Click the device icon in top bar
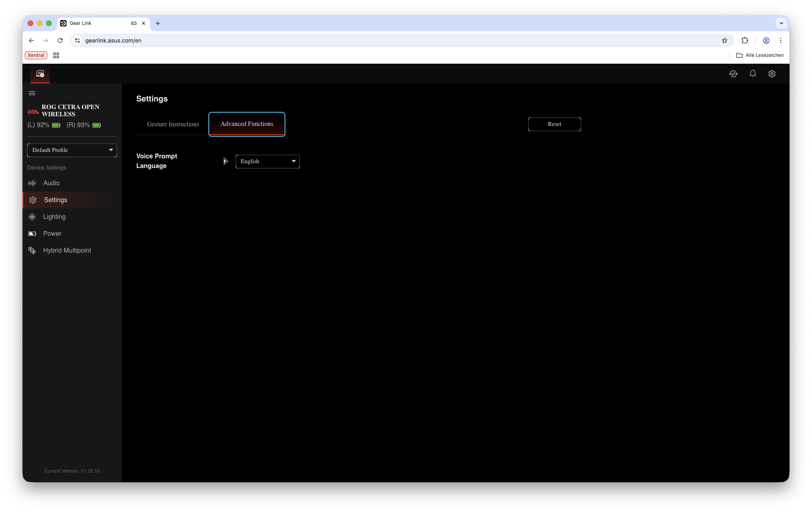The height and width of the screenshot is (512, 812). click(40, 74)
